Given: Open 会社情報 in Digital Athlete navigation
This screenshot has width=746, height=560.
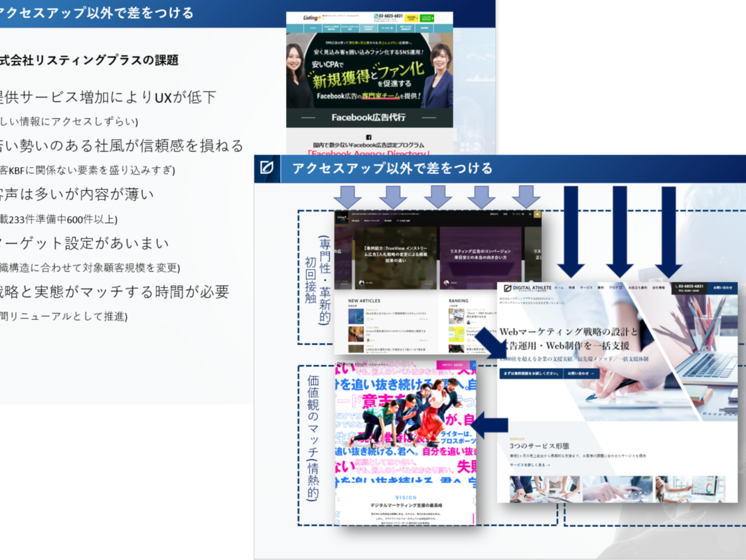Looking at the screenshot, I should pyautogui.click(x=658, y=287).
